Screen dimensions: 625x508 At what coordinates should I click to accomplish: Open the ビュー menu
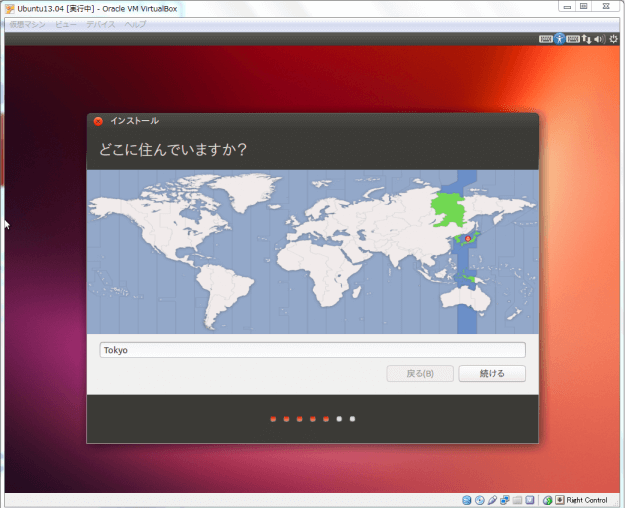[67, 24]
